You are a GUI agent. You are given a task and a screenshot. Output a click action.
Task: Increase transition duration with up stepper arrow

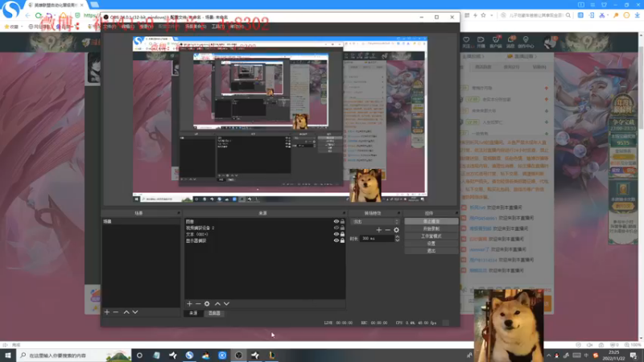click(397, 237)
